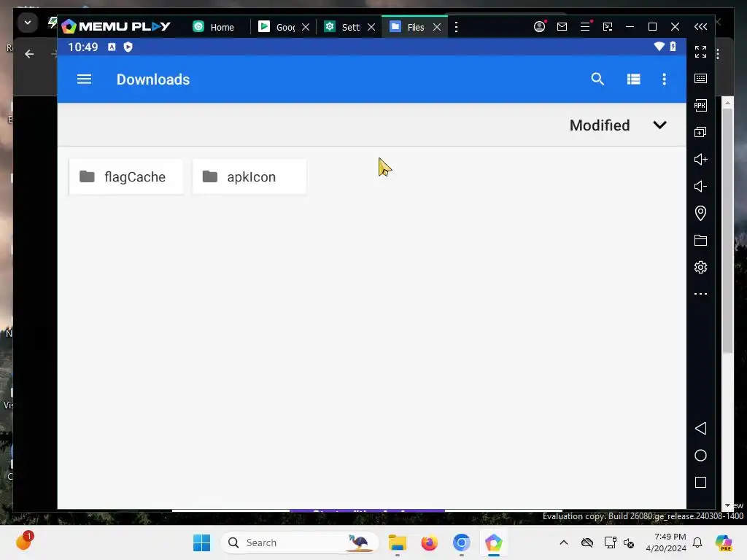Tap the Android Home circle button
The image size is (747, 560).
coord(700,456)
